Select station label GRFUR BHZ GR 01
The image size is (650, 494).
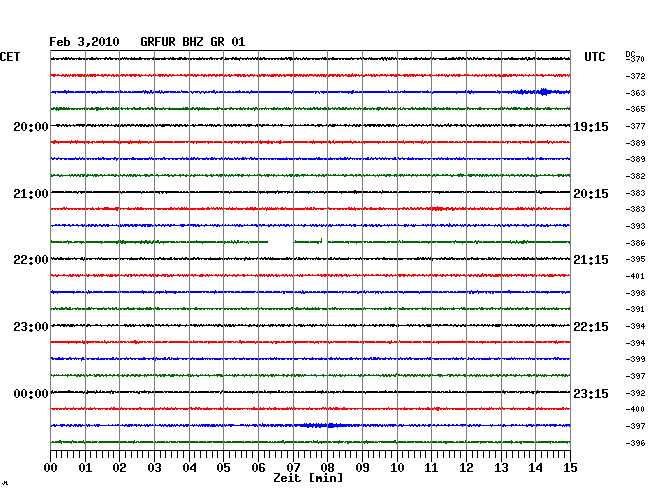coord(193,42)
